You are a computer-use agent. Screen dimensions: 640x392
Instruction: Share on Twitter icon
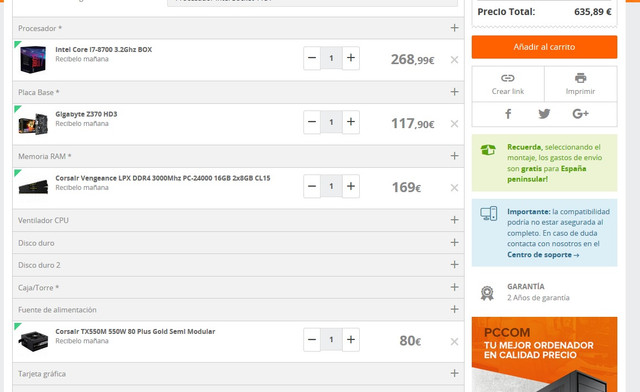(544, 114)
